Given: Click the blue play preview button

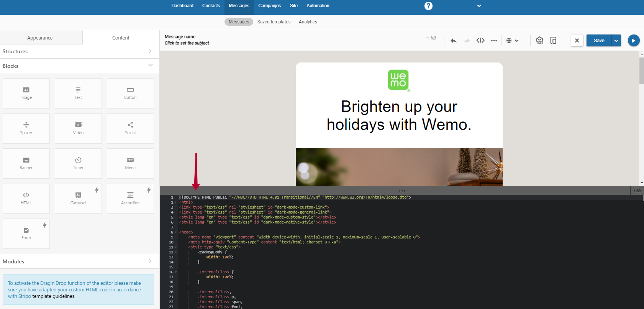Looking at the screenshot, I should [x=634, y=40].
